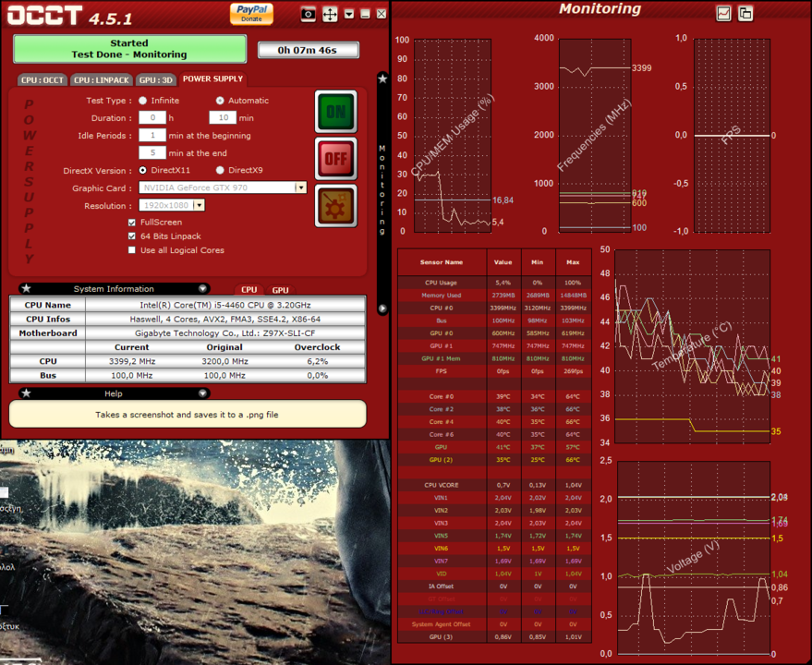Click the FPS graph
Viewport: 812px width, 665px height.
[732, 136]
